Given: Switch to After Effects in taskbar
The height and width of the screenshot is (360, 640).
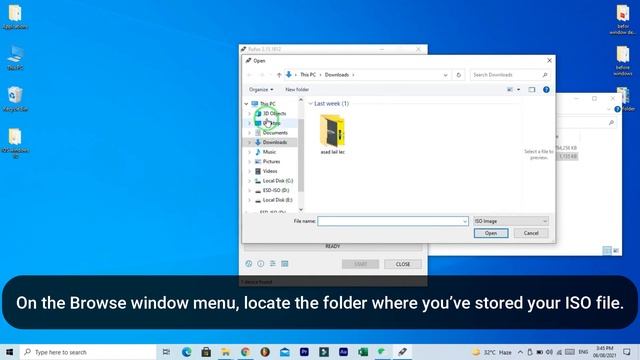Looking at the screenshot, I should [x=343, y=352].
